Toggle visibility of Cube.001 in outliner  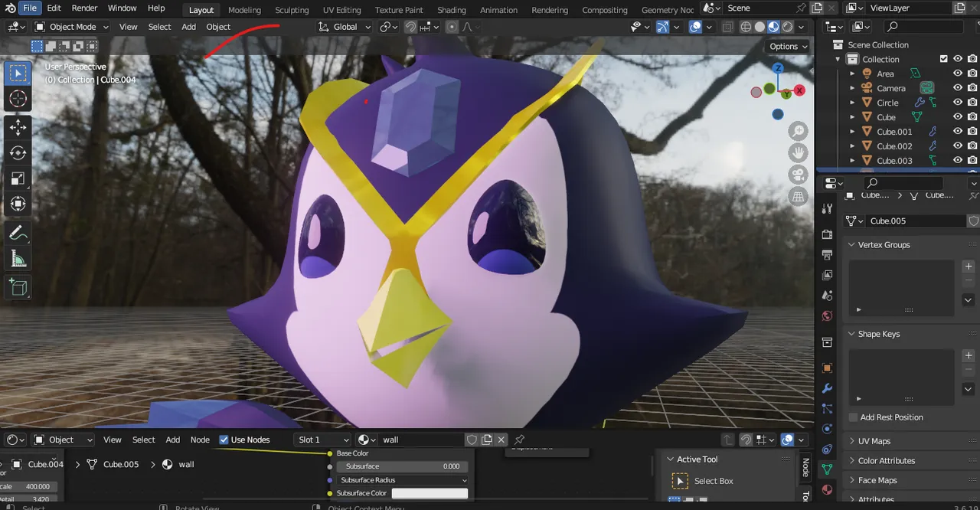957,132
